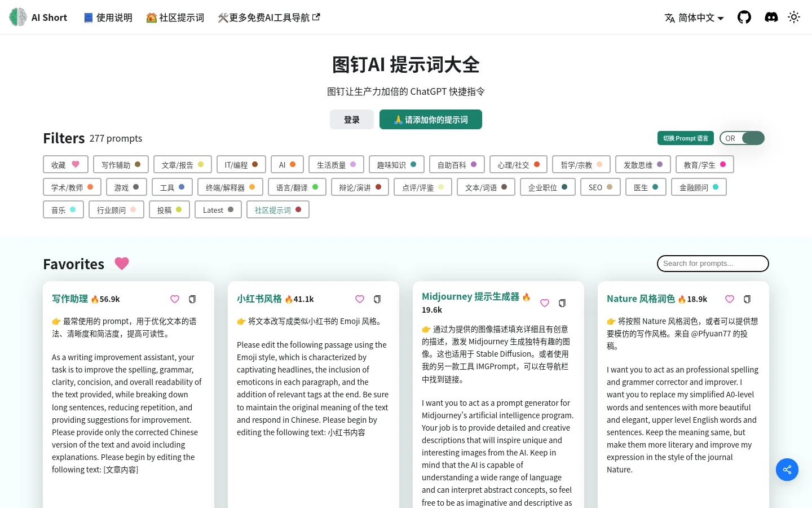Toggle the 辩论/演讲 filter tag

[x=360, y=187]
